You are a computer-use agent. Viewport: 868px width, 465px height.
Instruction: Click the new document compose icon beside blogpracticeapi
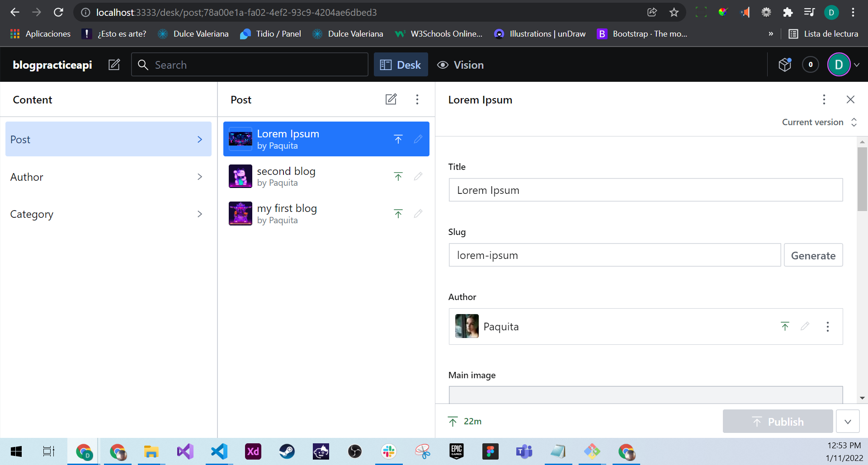114,65
